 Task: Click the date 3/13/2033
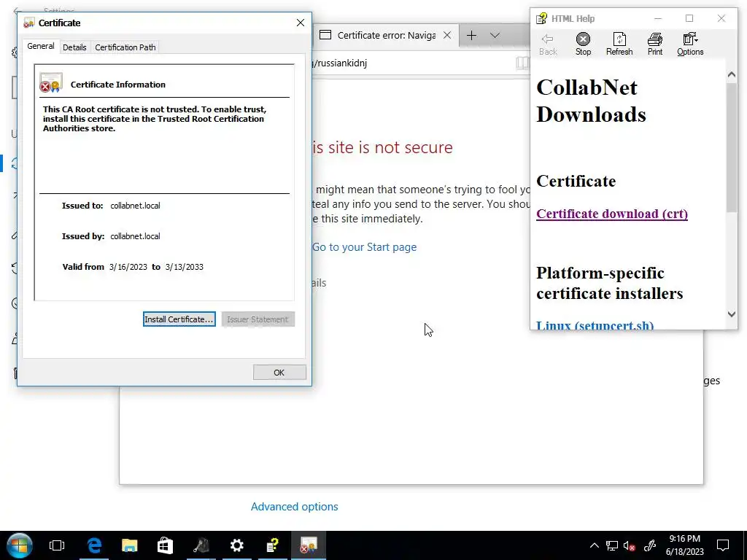(185, 267)
